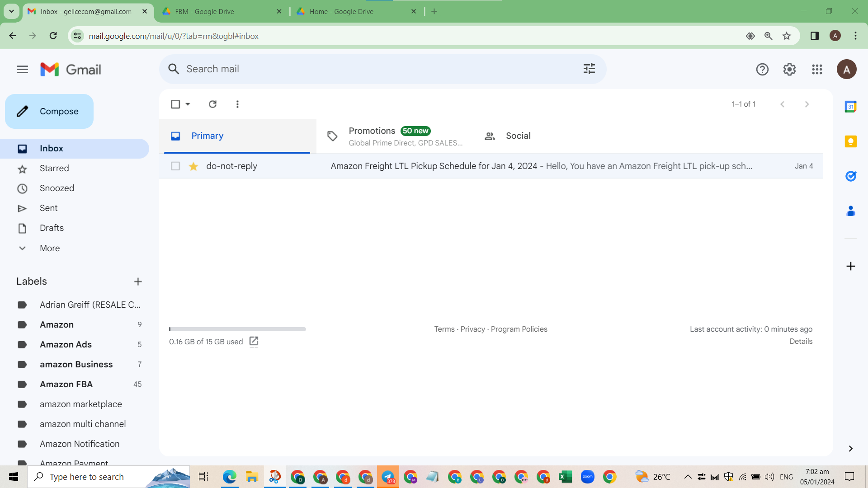This screenshot has height=488, width=868.
Task: Hide the side panel chevron
Action: pyautogui.click(x=850, y=449)
